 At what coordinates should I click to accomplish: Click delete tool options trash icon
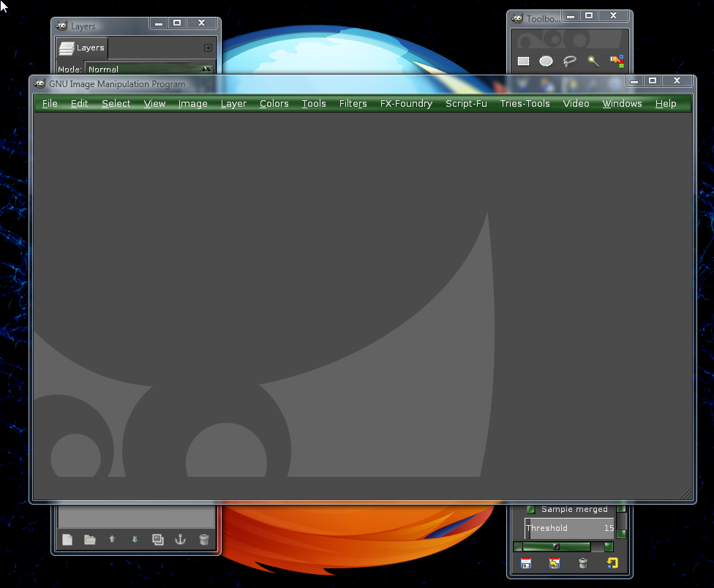[x=583, y=563]
